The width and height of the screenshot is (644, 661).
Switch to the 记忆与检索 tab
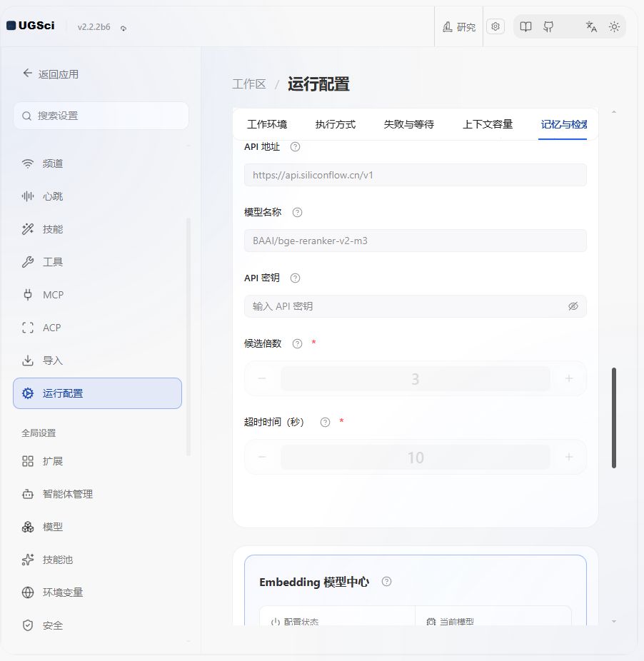(563, 124)
